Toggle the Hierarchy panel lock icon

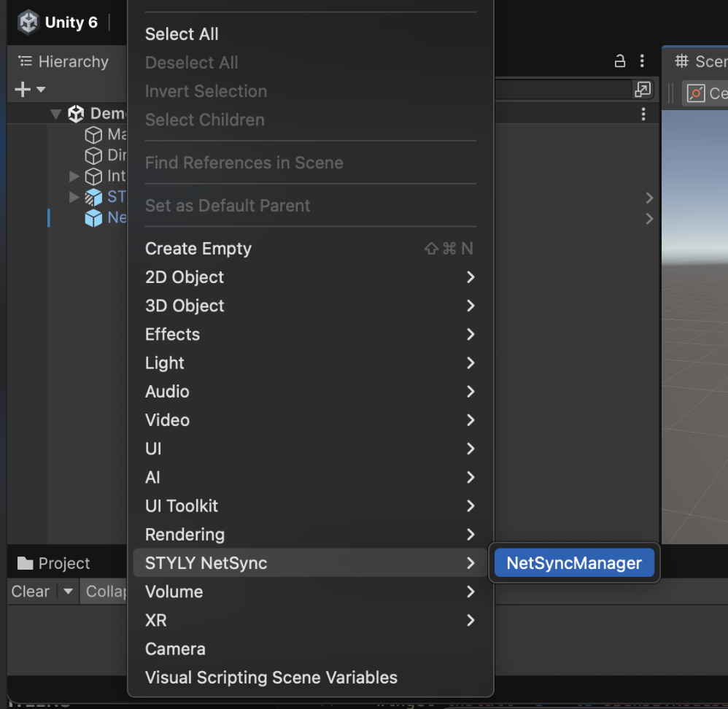(x=619, y=61)
